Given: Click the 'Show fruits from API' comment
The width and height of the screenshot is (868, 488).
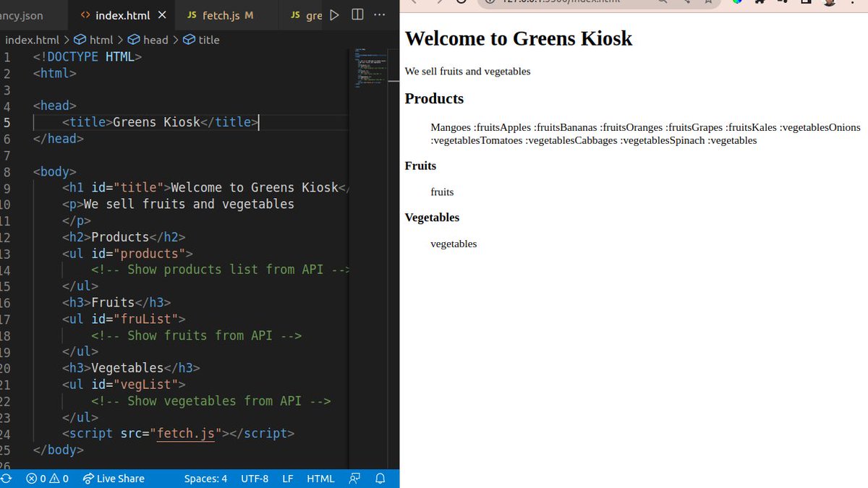Looking at the screenshot, I should 196,335.
